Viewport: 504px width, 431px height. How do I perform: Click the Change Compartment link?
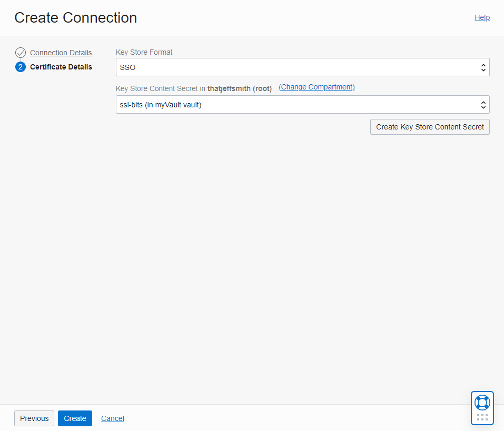(317, 87)
